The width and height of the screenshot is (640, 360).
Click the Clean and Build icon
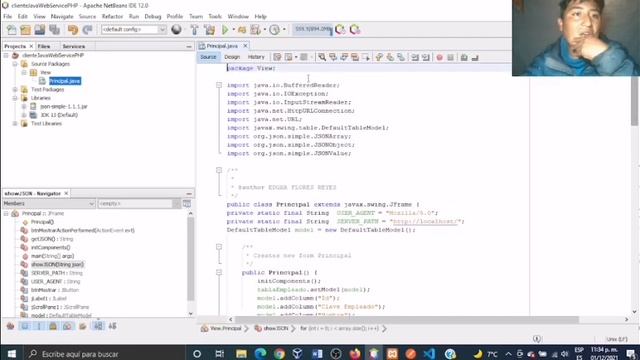tap(209, 29)
